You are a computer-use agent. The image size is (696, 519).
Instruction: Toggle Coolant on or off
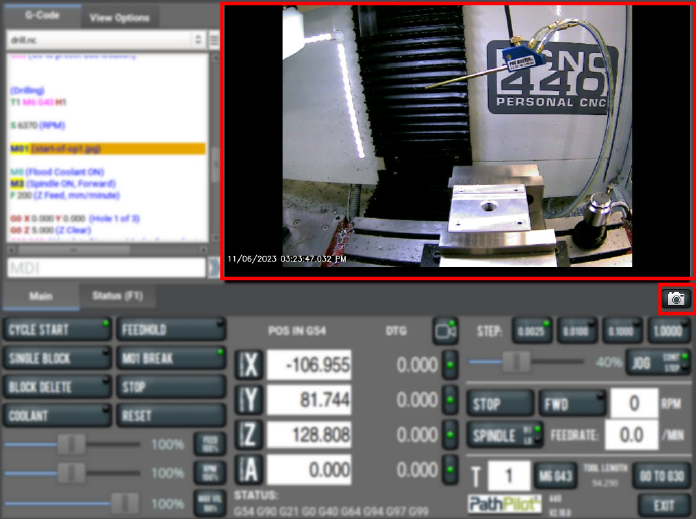57,415
